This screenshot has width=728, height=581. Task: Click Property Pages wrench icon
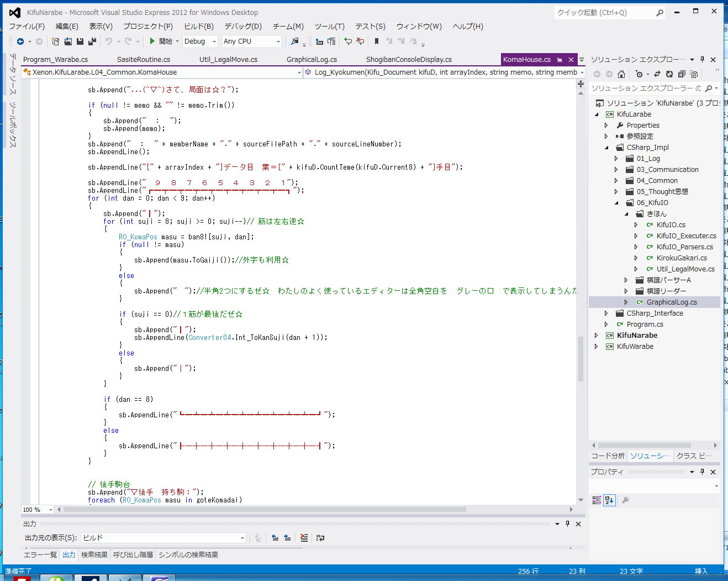(626, 500)
